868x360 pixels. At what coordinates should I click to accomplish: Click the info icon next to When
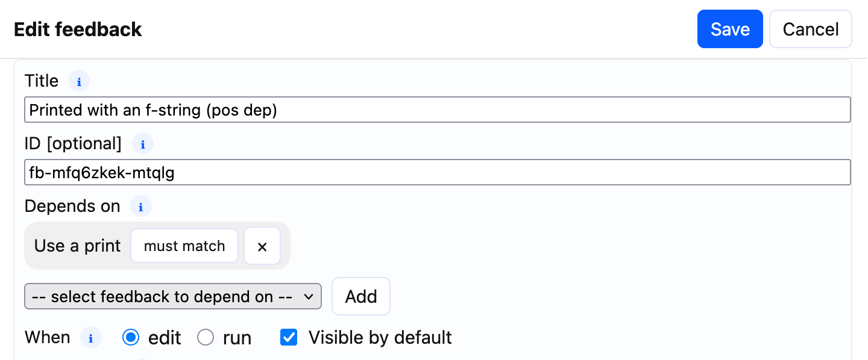pyautogui.click(x=91, y=338)
